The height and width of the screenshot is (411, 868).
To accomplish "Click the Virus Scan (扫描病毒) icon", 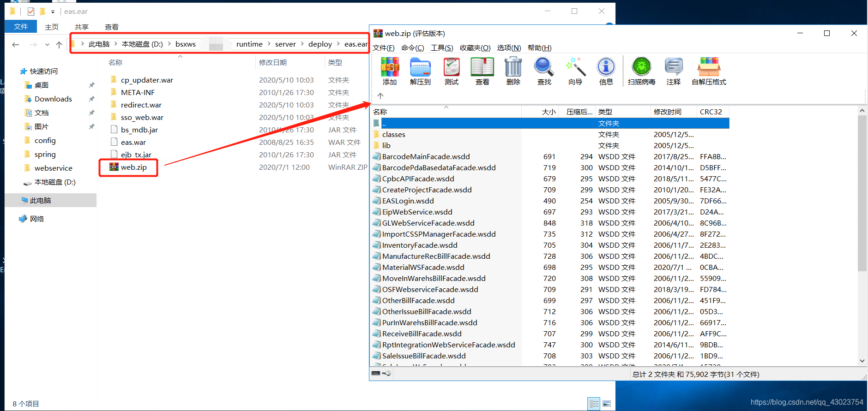I will (642, 71).
